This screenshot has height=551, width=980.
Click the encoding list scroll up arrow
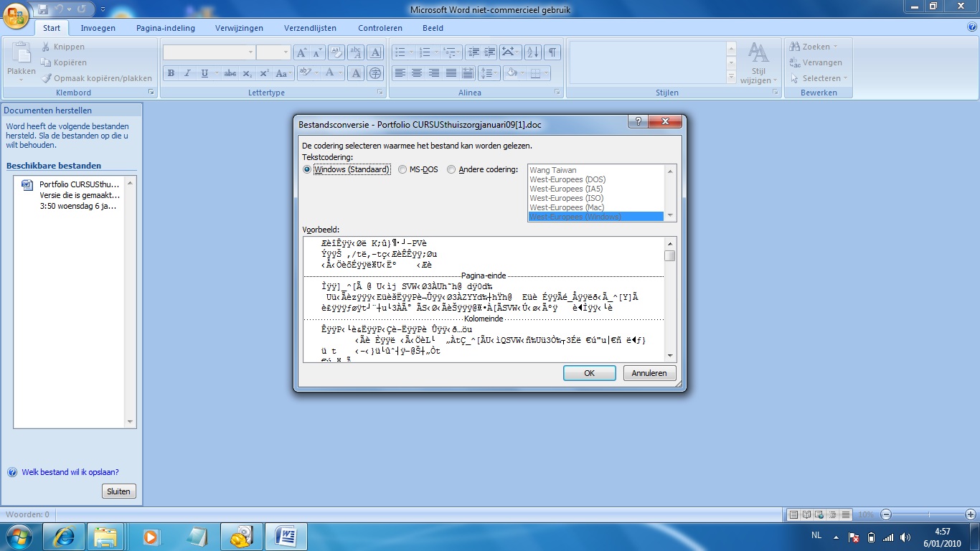point(671,171)
